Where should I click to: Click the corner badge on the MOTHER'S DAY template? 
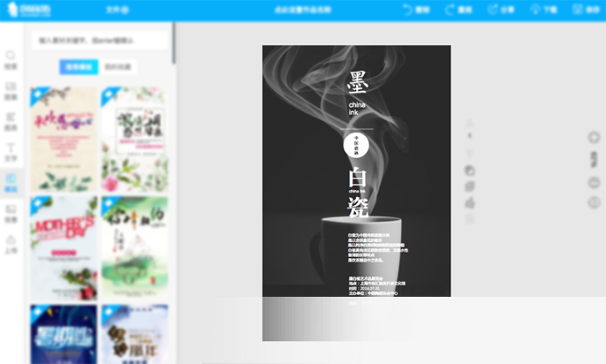point(38,203)
